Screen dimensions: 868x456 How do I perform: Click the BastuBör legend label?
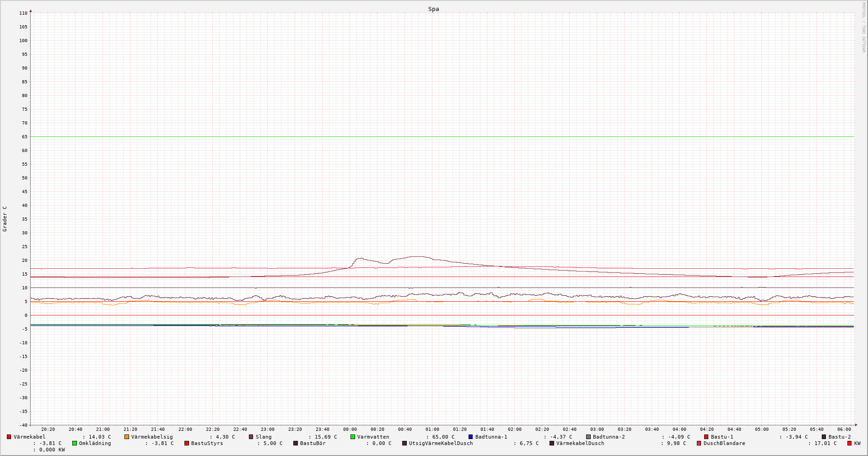313,443
